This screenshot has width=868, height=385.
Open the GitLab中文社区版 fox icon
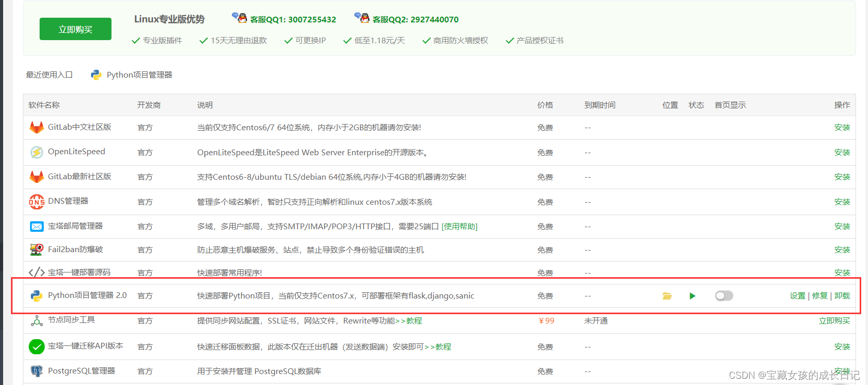(x=36, y=127)
